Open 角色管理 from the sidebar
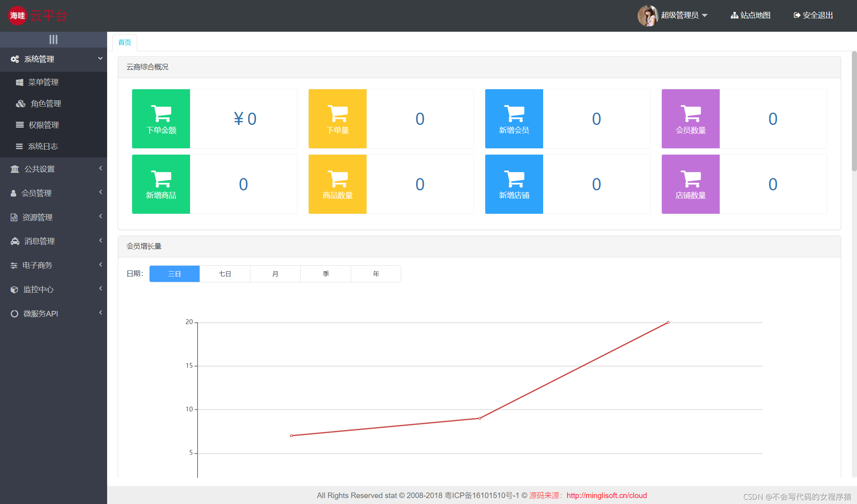 pyautogui.click(x=46, y=103)
